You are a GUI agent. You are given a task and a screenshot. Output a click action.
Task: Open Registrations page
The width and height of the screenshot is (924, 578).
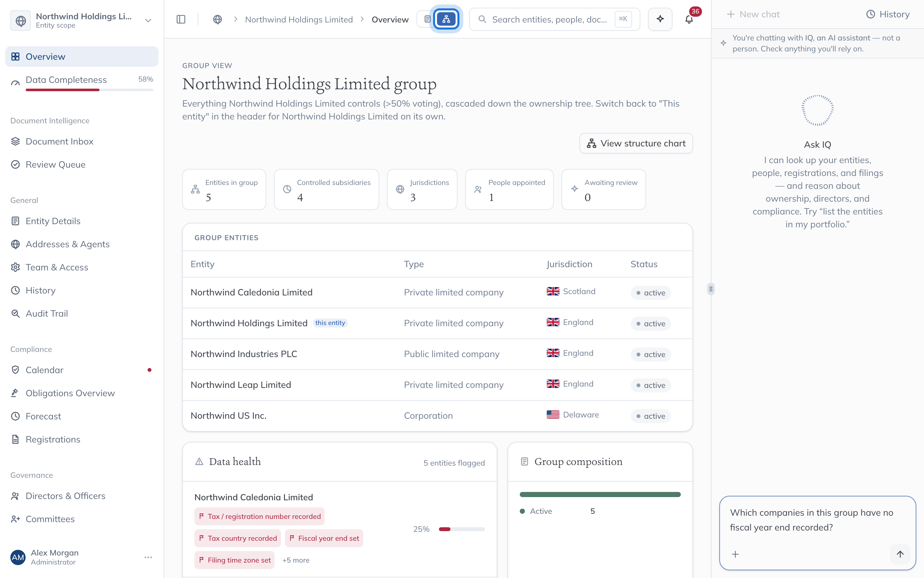[x=82, y=439]
